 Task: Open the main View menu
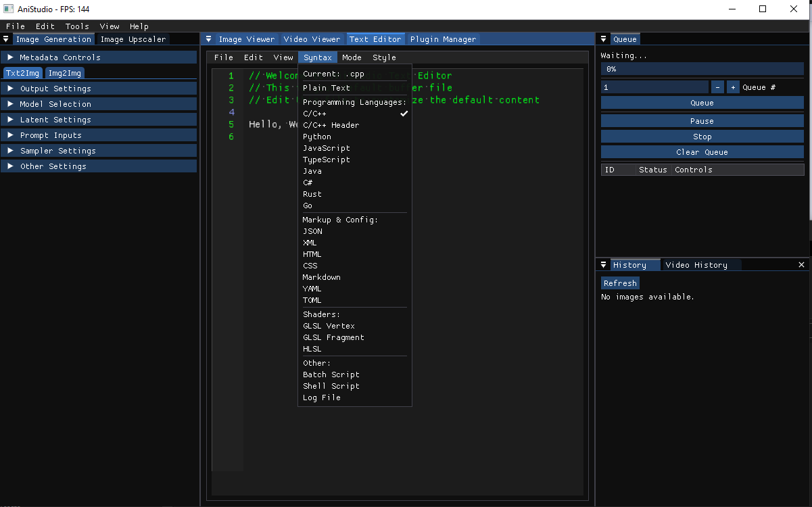[x=110, y=26]
